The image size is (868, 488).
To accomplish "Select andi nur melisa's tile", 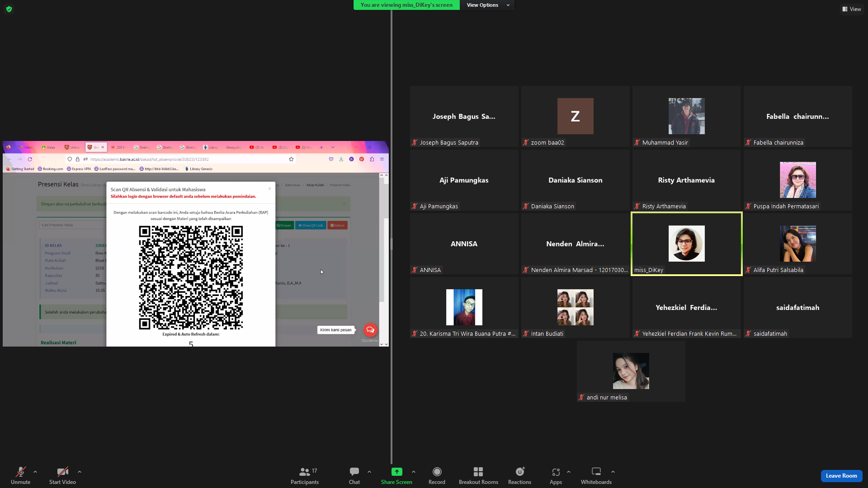I will tap(631, 371).
